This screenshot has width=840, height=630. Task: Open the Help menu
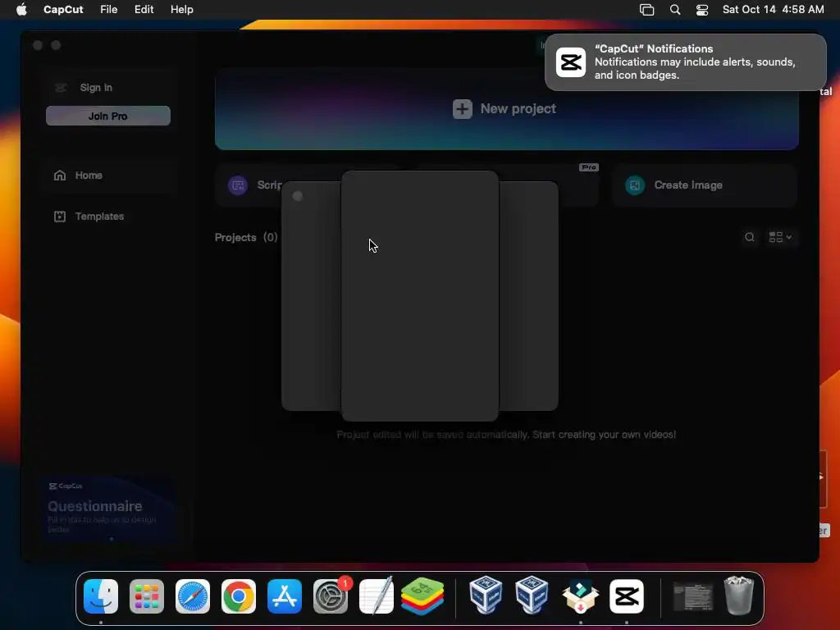coord(181,9)
